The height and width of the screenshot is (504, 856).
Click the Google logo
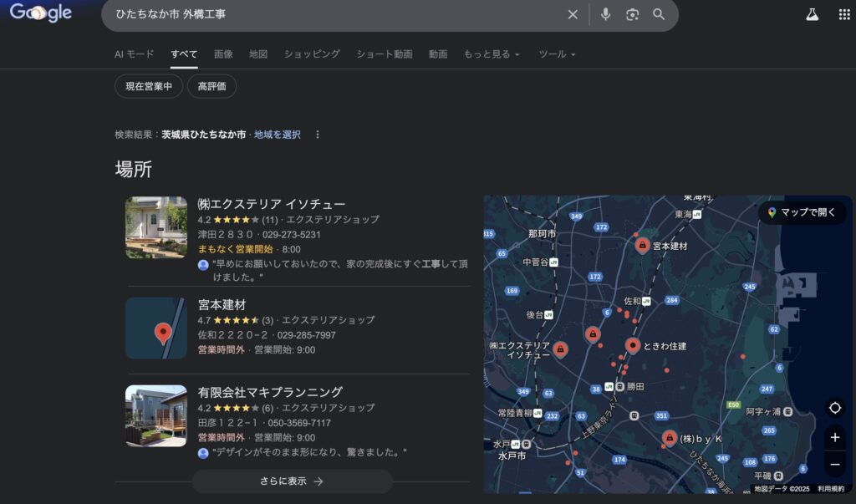point(41,13)
